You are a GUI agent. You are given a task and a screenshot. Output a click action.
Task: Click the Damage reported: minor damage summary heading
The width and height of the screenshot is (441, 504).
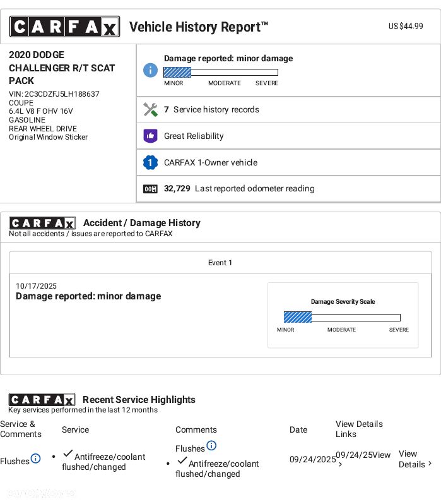pyautogui.click(x=228, y=59)
